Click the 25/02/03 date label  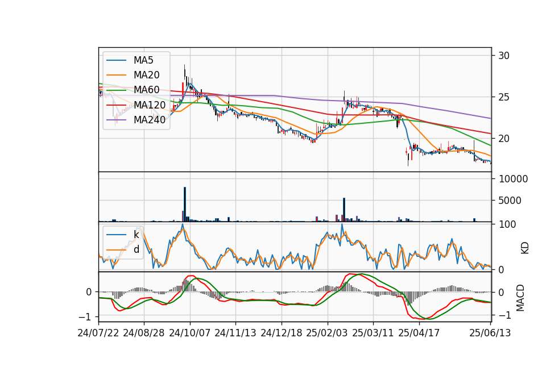coord(327,333)
